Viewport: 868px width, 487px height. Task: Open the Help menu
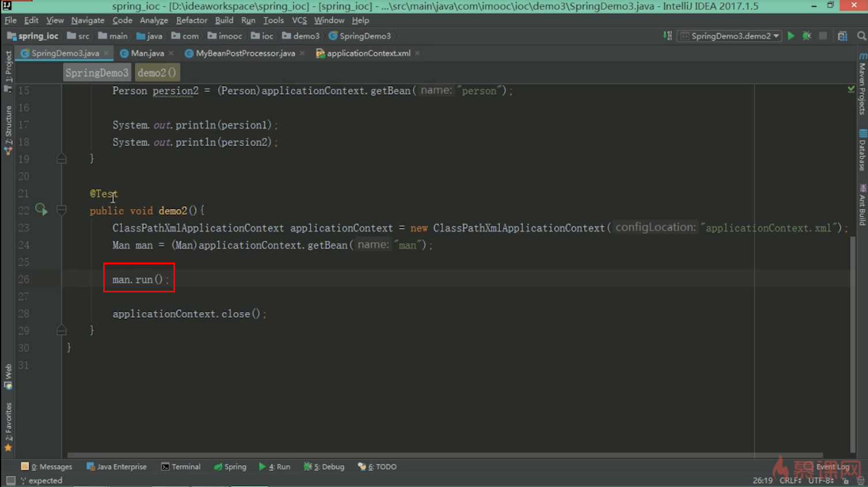pyautogui.click(x=361, y=20)
